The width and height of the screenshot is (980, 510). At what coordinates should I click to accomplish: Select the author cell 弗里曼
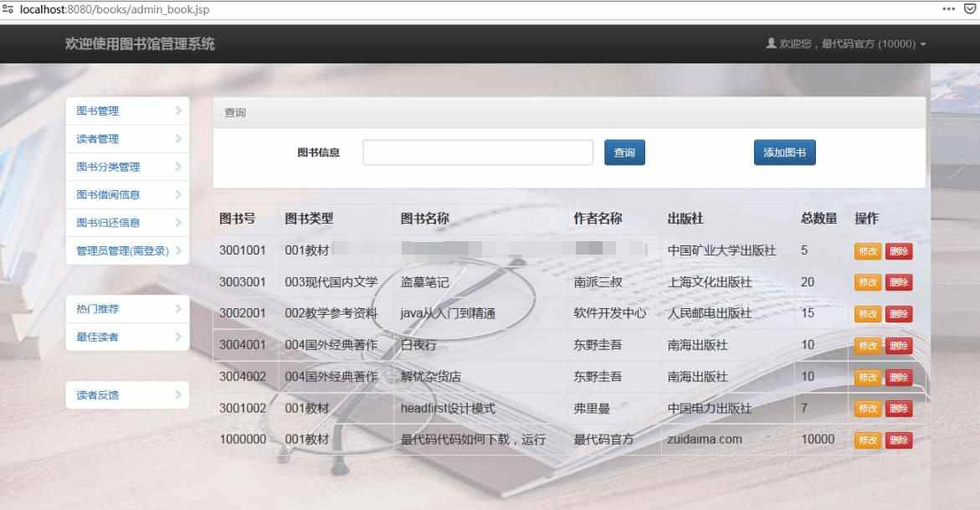(x=591, y=409)
